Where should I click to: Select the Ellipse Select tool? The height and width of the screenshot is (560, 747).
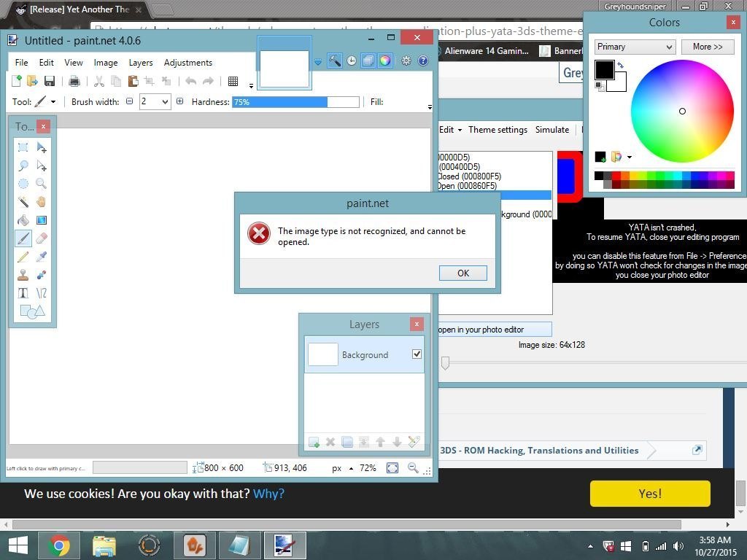[23, 184]
